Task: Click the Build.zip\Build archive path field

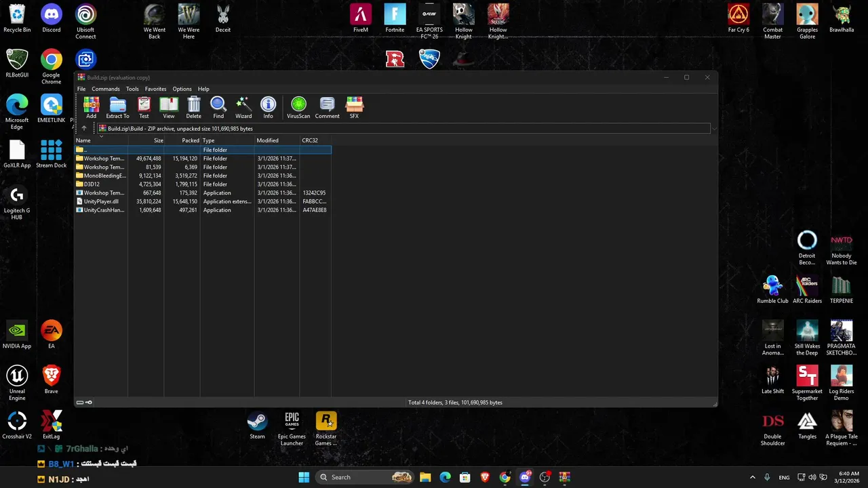Action: pos(403,129)
